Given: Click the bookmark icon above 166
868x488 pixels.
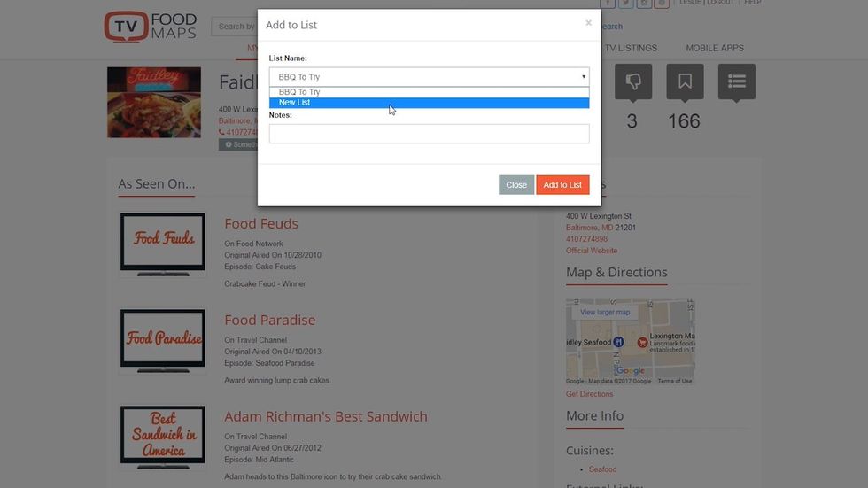Looking at the screenshot, I should pyautogui.click(x=685, y=81).
